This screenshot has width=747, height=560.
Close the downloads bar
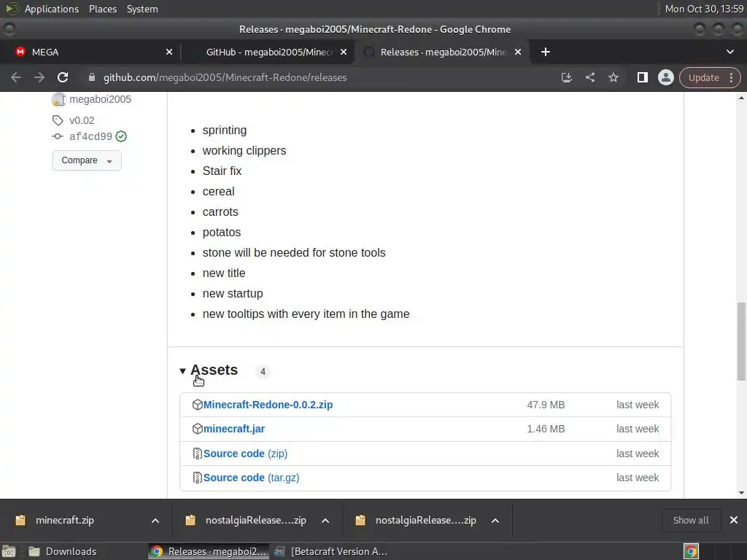point(734,521)
